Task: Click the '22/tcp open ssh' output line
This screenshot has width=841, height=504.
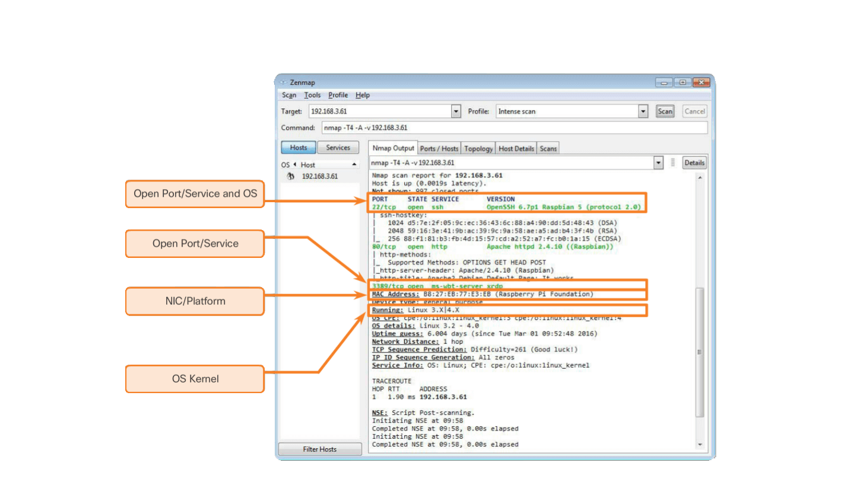Action: tap(506, 207)
